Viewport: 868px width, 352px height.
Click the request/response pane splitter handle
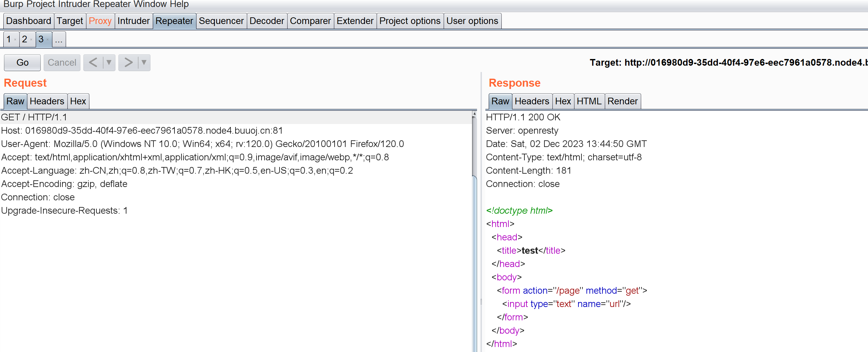(x=481, y=301)
